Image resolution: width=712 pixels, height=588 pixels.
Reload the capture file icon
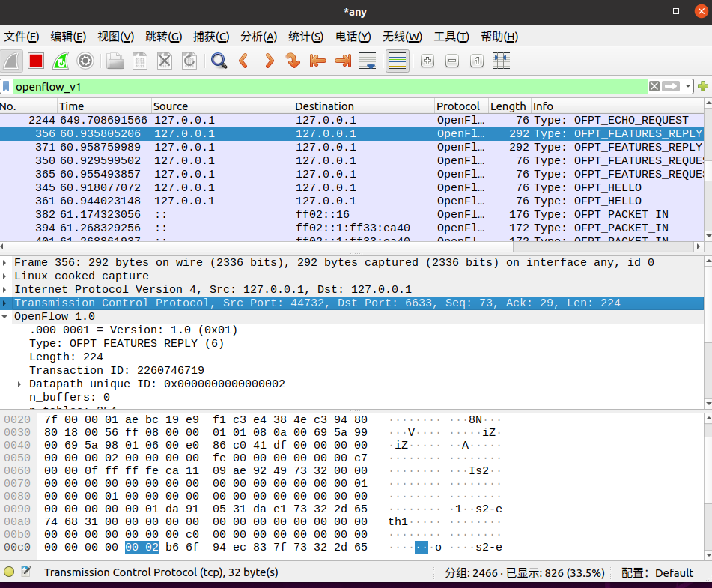point(189,61)
